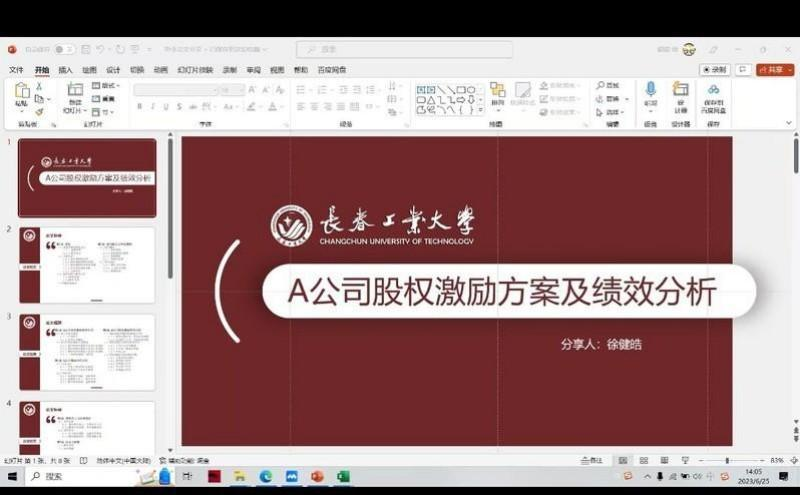Switch to the Design tab
This screenshot has width=800, height=495.
pos(113,70)
